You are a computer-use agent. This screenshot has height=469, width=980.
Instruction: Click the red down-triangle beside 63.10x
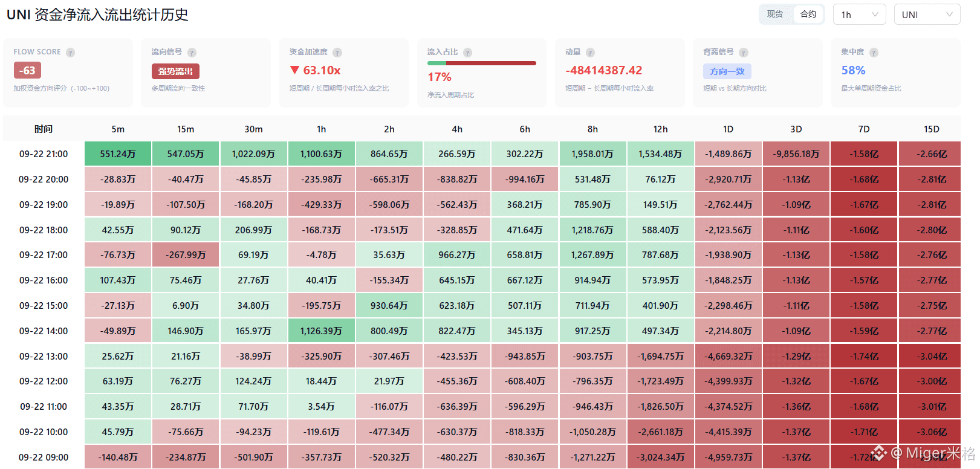point(294,70)
